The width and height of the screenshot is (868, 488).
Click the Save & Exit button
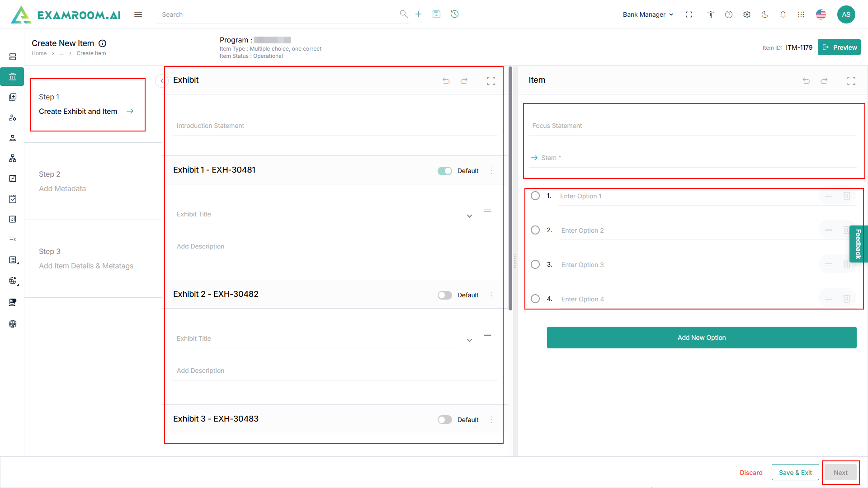[x=795, y=473]
